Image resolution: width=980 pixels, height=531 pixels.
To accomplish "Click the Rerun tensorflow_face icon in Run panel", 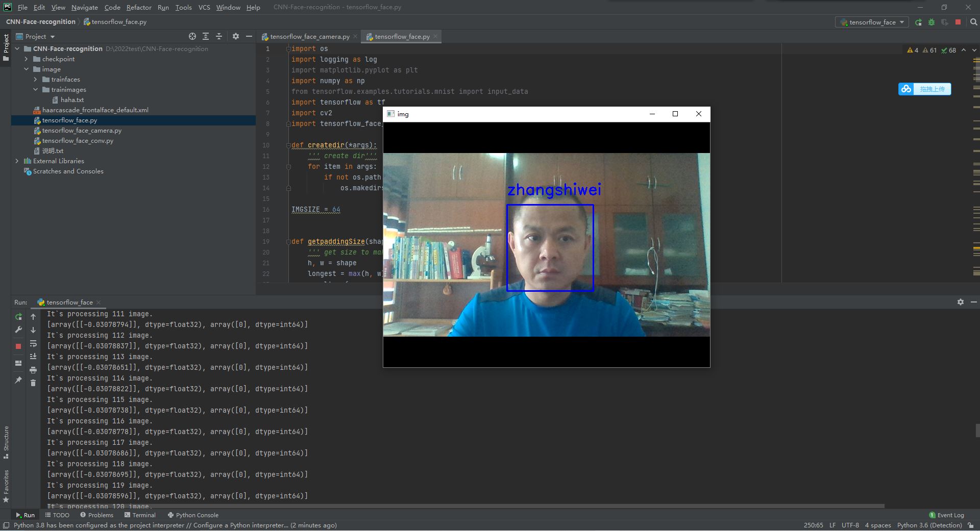I will (x=18, y=317).
